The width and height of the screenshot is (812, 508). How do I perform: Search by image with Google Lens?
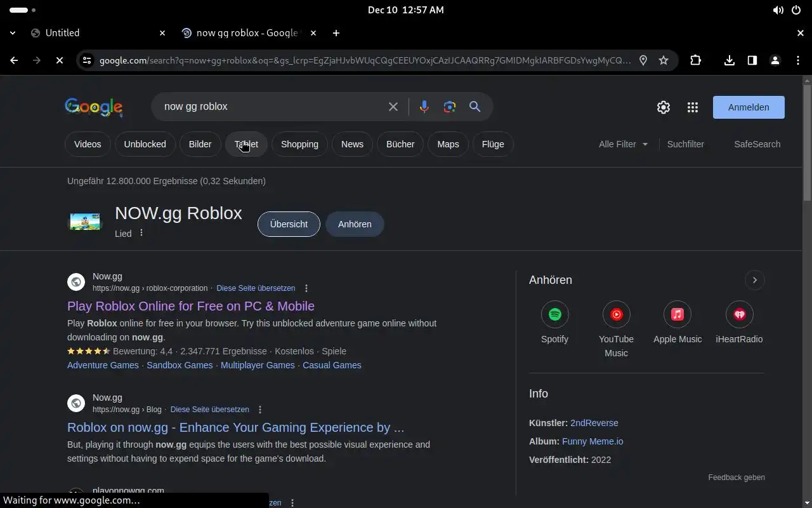(x=450, y=107)
